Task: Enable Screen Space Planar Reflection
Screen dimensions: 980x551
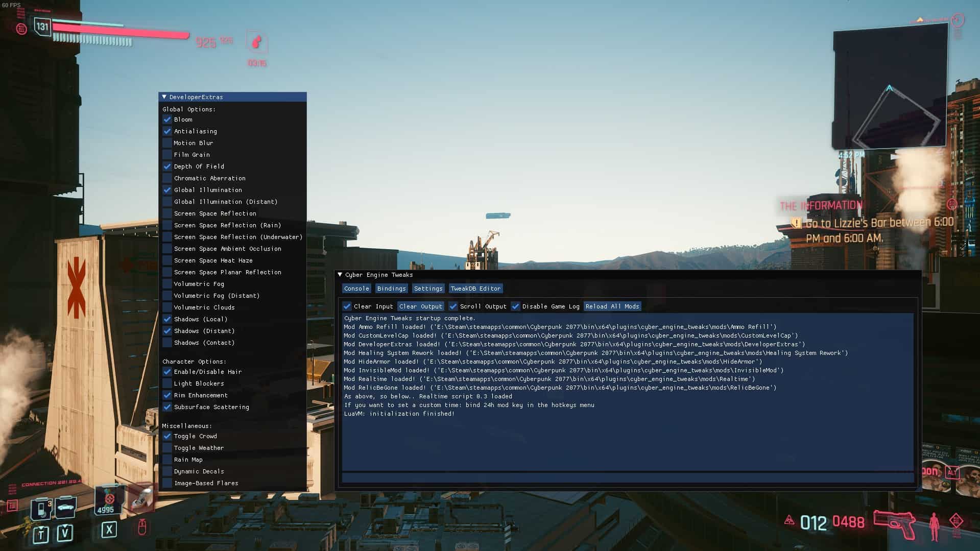Action: point(167,272)
